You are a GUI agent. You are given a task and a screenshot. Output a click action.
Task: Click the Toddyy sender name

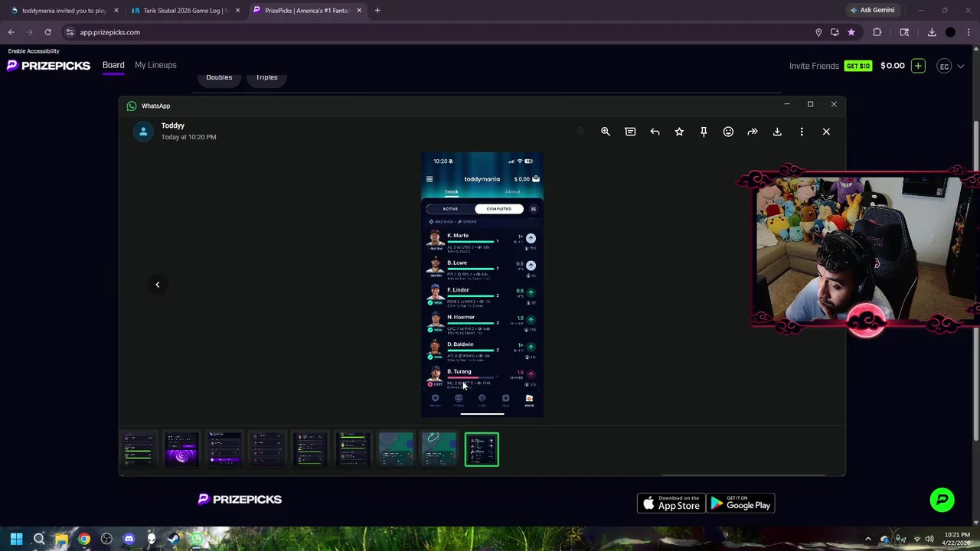[x=173, y=126]
